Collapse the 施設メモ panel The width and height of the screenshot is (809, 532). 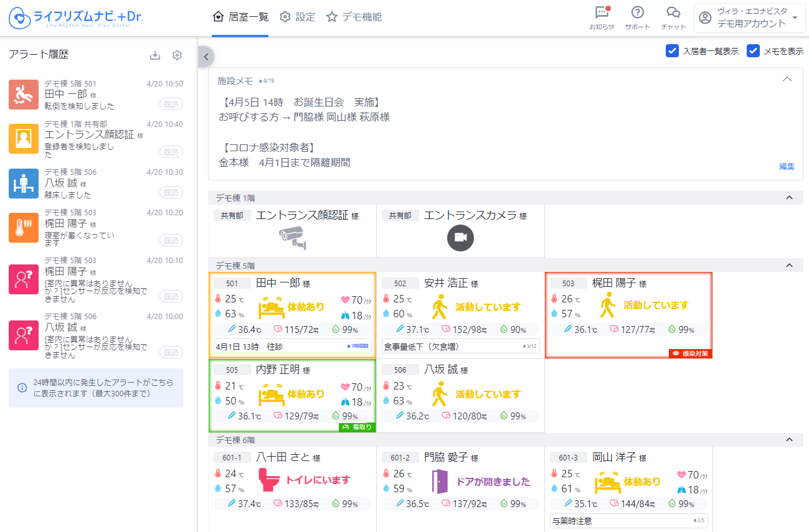(x=787, y=80)
